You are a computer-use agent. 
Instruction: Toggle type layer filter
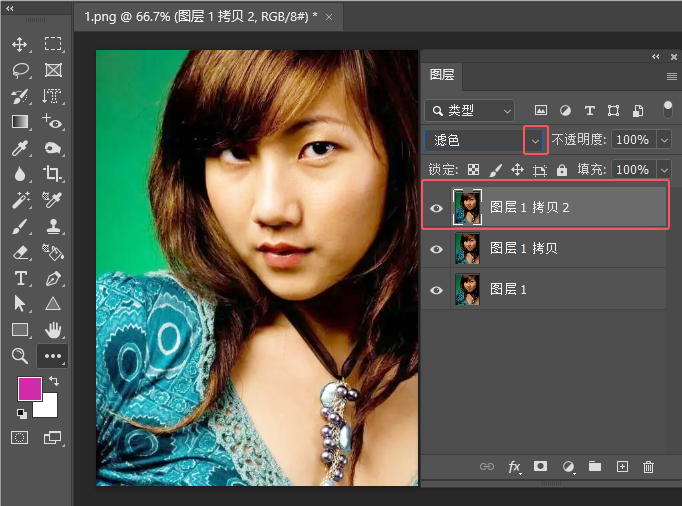pos(589,111)
